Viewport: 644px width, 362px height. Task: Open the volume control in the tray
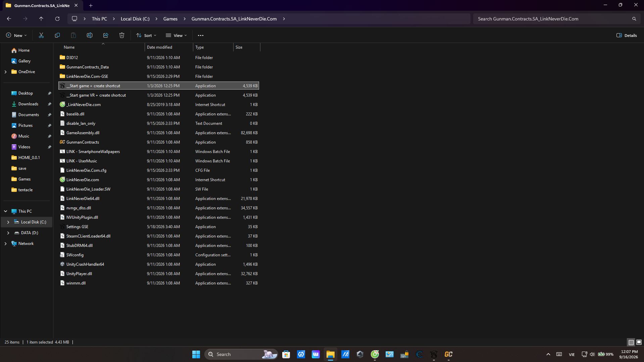click(x=592, y=354)
